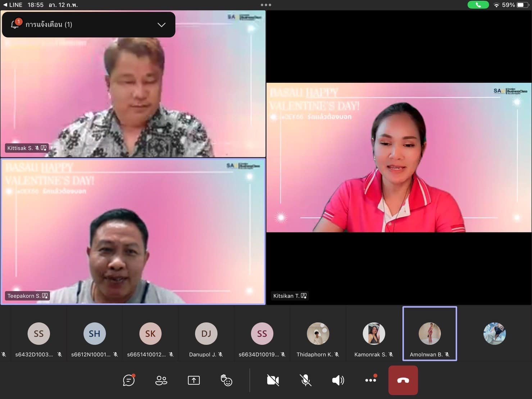
Task: Tap participant s6634D10019 avatar
Action: tap(262, 334)
